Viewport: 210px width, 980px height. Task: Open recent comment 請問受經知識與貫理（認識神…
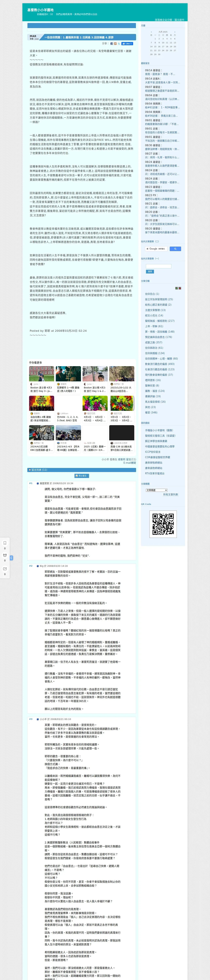(162, 99)
